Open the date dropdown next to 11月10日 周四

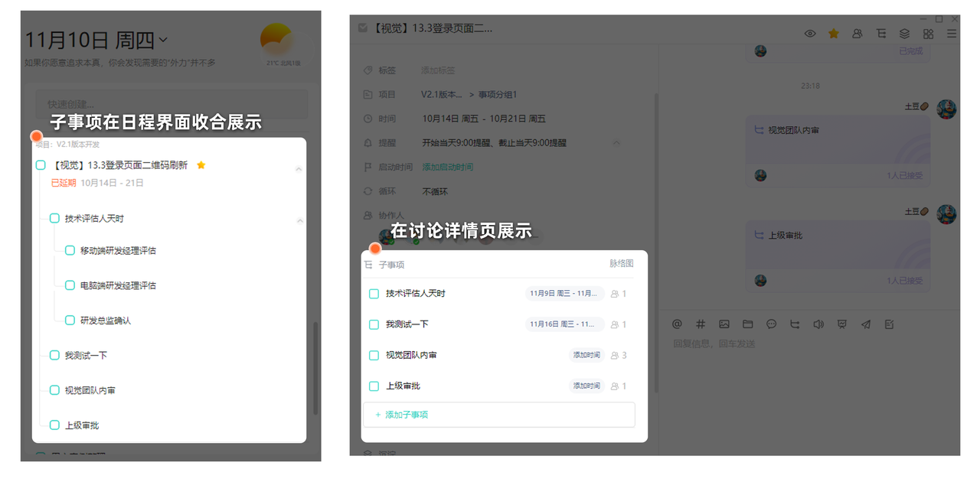coord(163,40)
